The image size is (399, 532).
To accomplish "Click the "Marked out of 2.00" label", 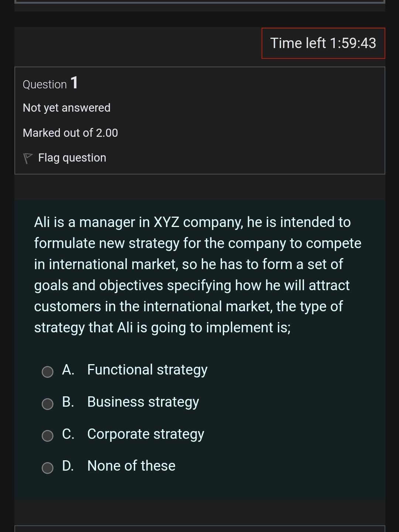I will tap(70, 133).
